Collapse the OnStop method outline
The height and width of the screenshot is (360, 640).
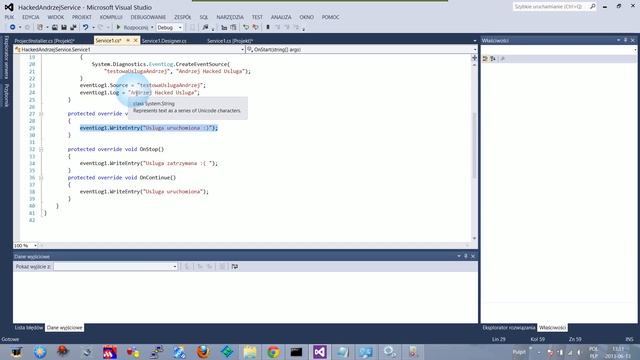(41, 149)
